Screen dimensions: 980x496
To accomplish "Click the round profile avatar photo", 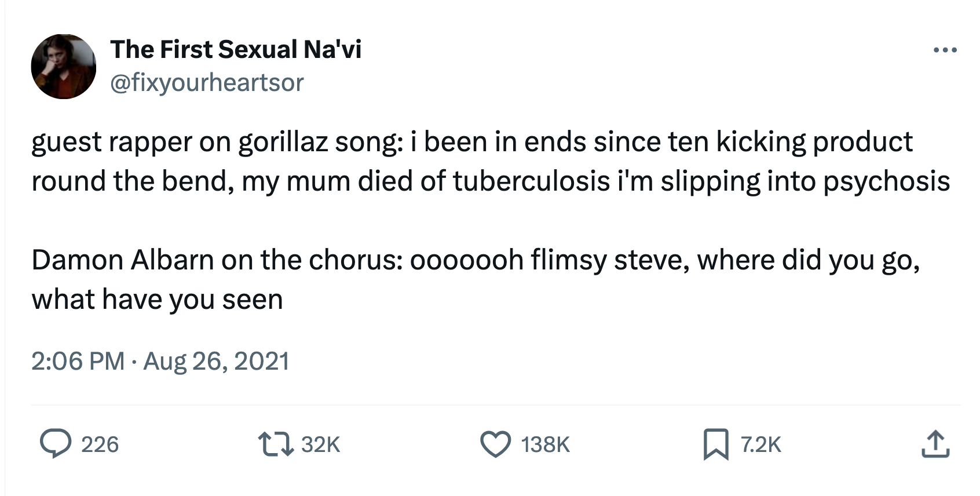I will tap(64, 67).
